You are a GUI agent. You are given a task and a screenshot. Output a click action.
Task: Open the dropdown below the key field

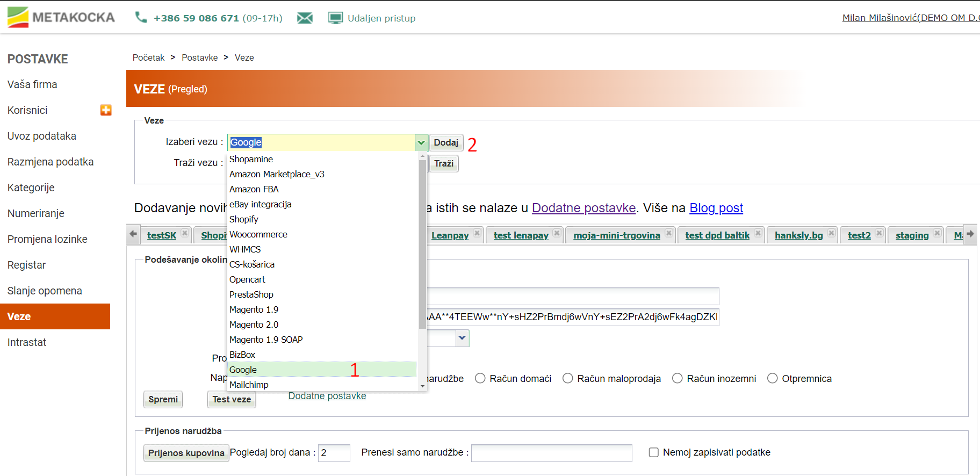[462, 338]
